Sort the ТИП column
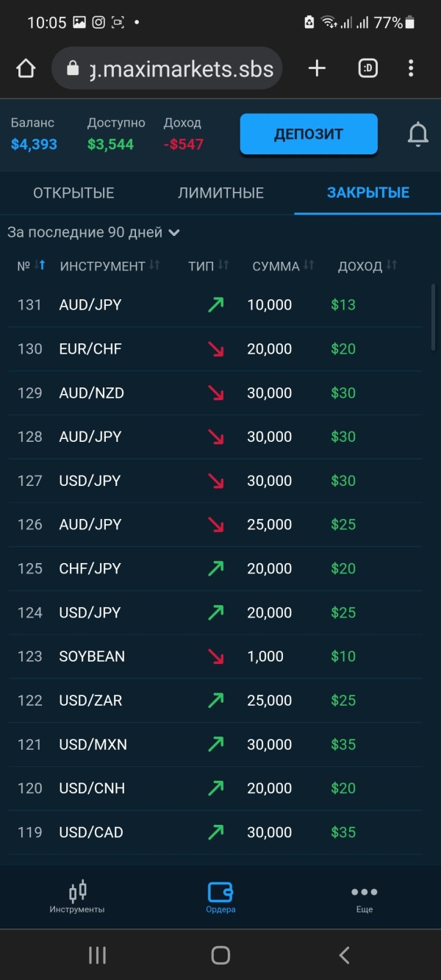The width and height of the screenshot is (441, 980). (223, 265)
